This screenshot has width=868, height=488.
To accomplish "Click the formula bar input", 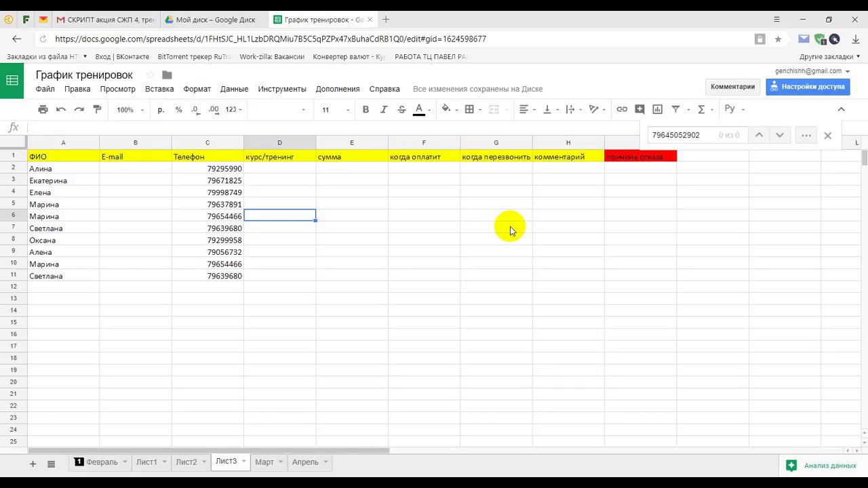I will pyautogui.click(x=332, y=127).
